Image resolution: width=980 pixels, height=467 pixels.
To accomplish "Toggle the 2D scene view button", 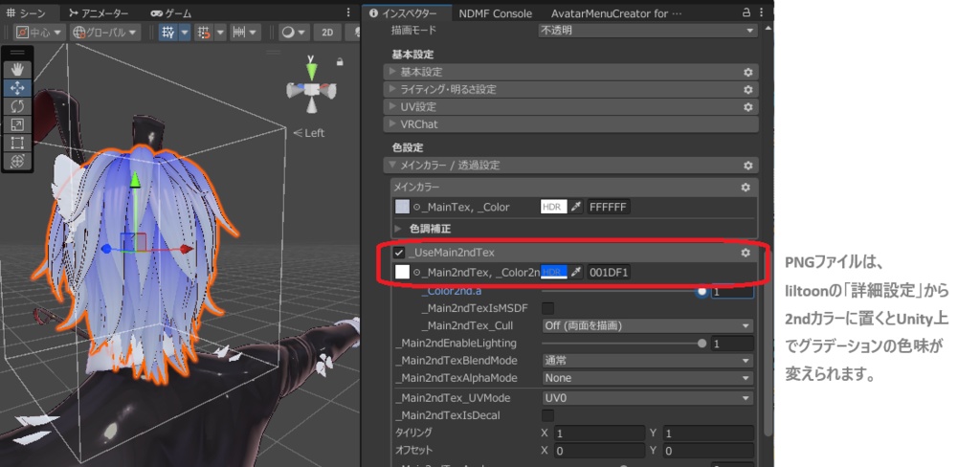I will 327,33.
